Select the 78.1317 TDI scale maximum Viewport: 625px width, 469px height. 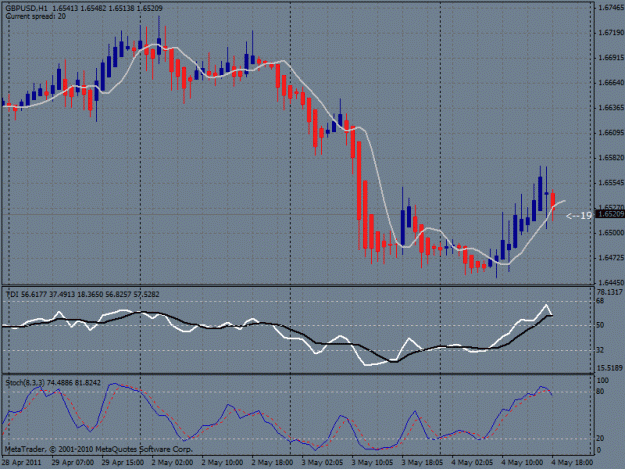[609, 292]
